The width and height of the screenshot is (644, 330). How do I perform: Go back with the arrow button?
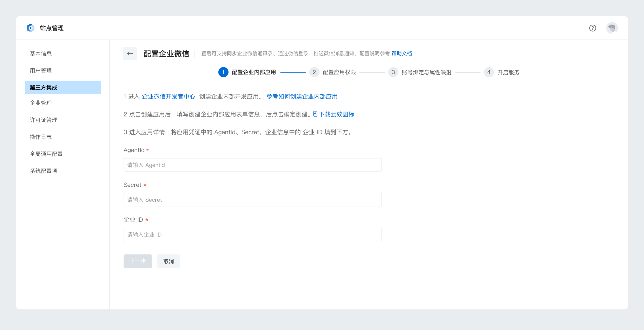130,53
